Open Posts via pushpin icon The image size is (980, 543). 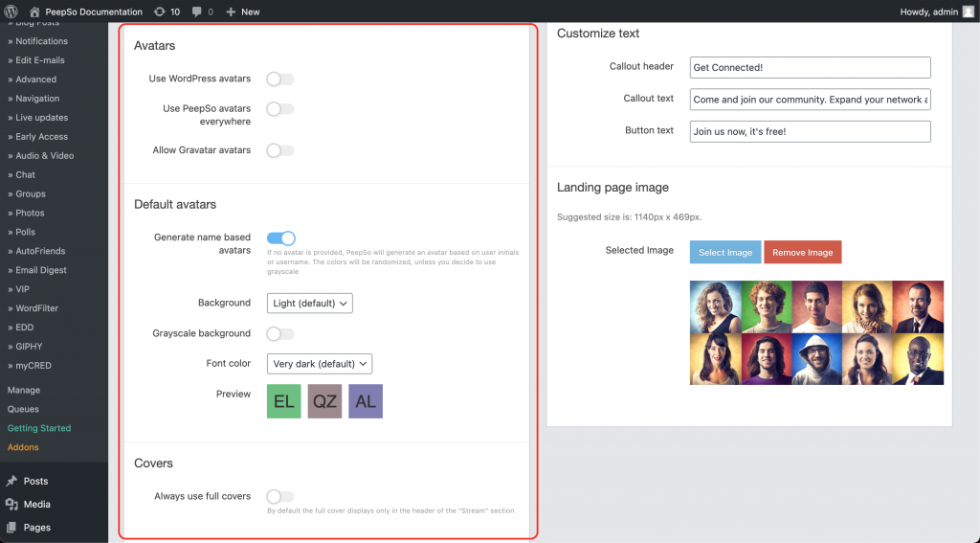11,481
